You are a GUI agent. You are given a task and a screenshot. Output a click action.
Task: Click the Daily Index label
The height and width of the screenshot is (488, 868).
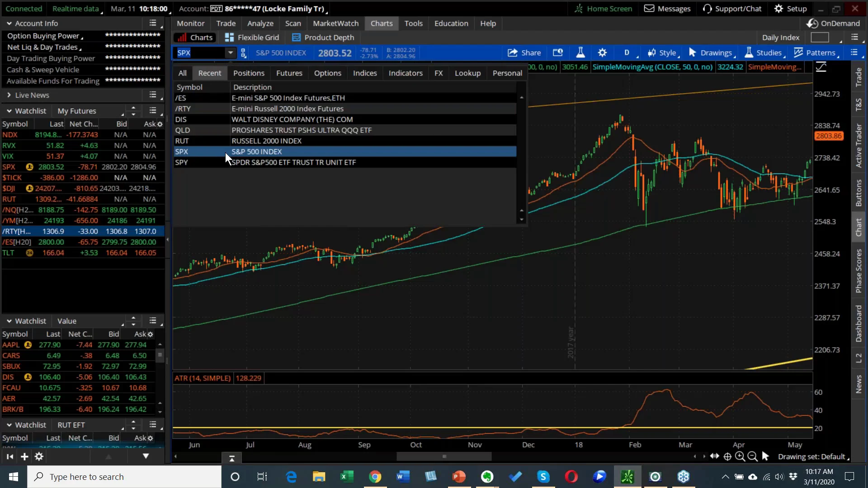point(781,38)
